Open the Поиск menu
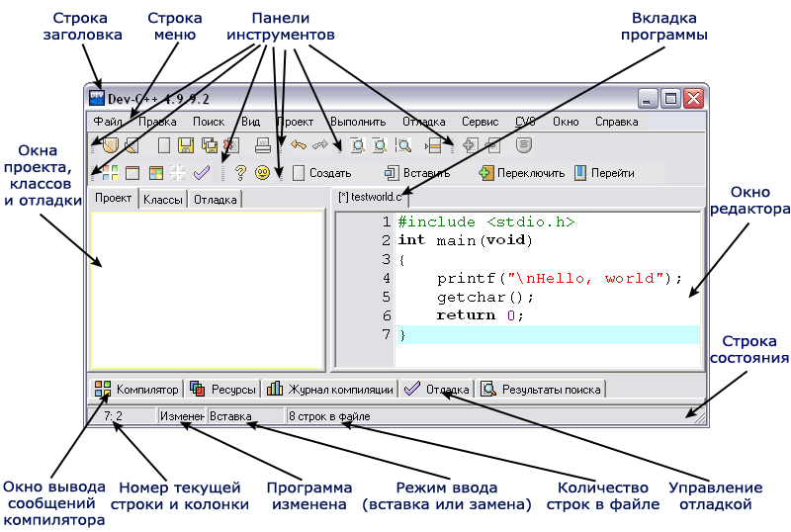 209,122
